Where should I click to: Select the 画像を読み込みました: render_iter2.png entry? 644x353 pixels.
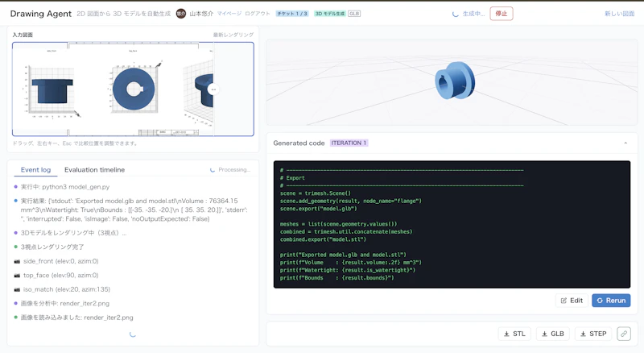pyautogui.click(x=76, y=318)
